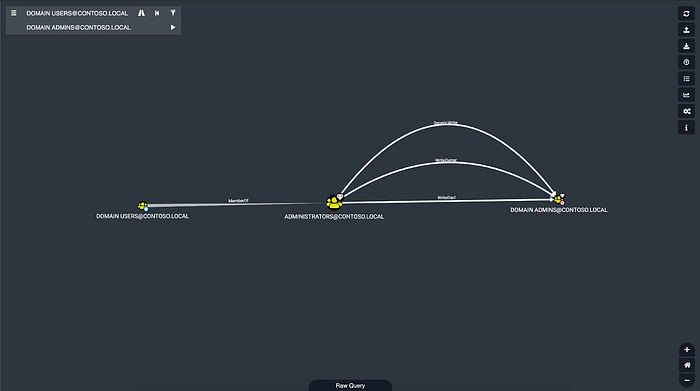Screen dimensions: 700x391
Task: Click the pathfinding road icon
Action: [x=141, y=13]
